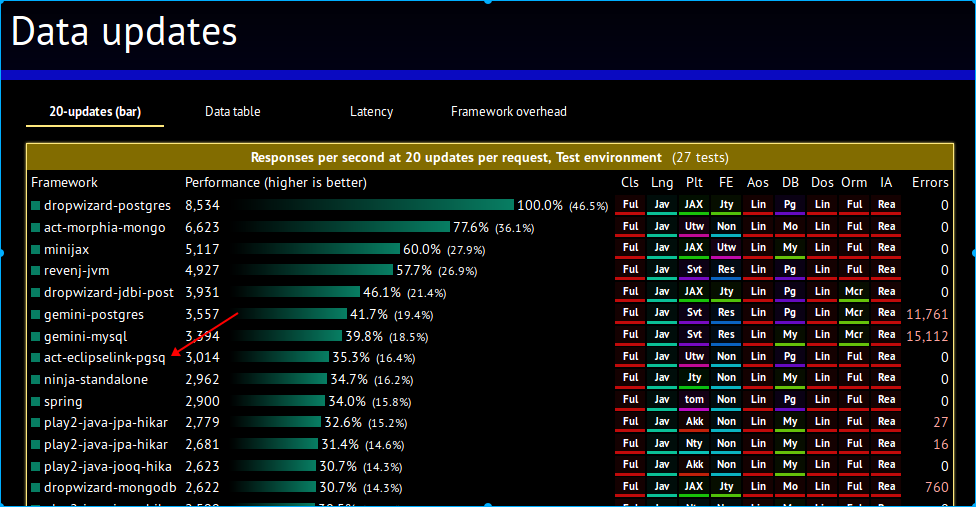Click the Res front-end tag in gemini-postgres row
Image resolution: width=976 pixels, height=507 pixels.
pos(726,312)
